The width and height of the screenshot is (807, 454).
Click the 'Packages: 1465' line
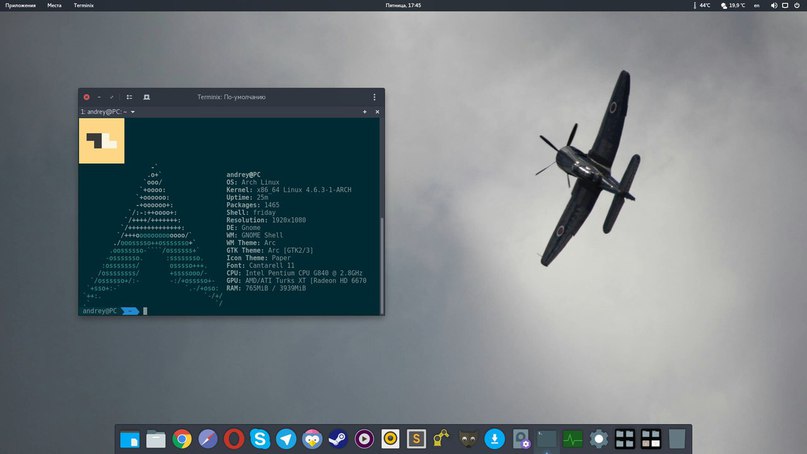click(253, 205)
